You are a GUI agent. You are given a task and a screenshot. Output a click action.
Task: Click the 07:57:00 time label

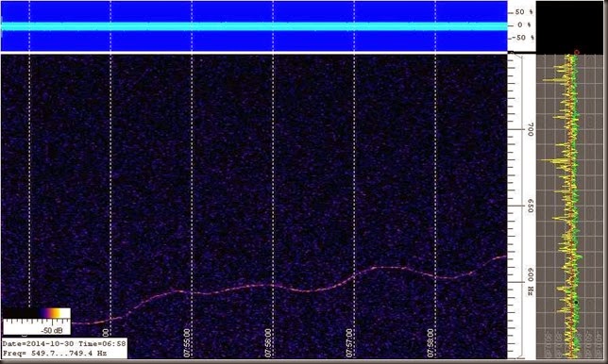(x=349, y=343)
